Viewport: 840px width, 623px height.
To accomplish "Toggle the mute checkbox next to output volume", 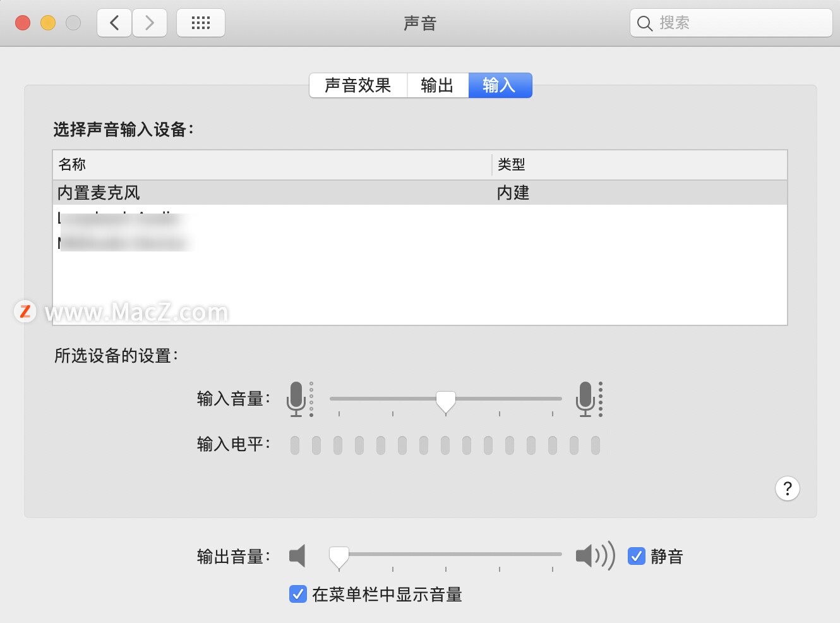I will (636, 556).
